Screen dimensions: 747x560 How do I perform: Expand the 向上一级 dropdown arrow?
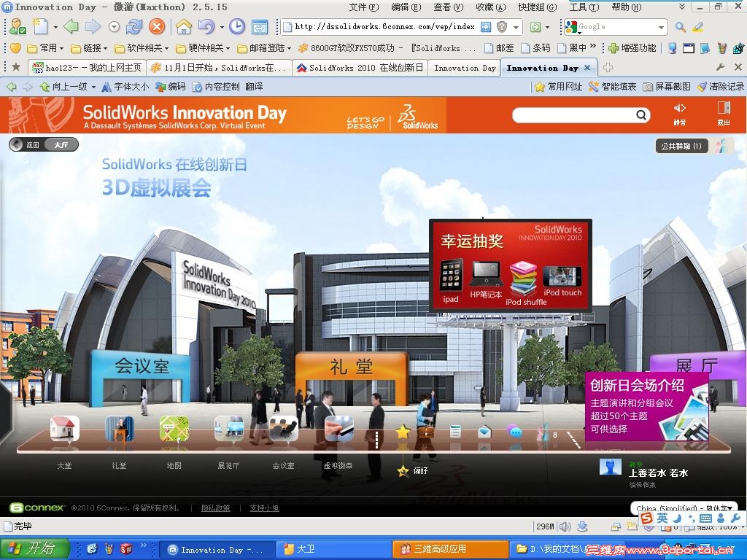[93, 87]
